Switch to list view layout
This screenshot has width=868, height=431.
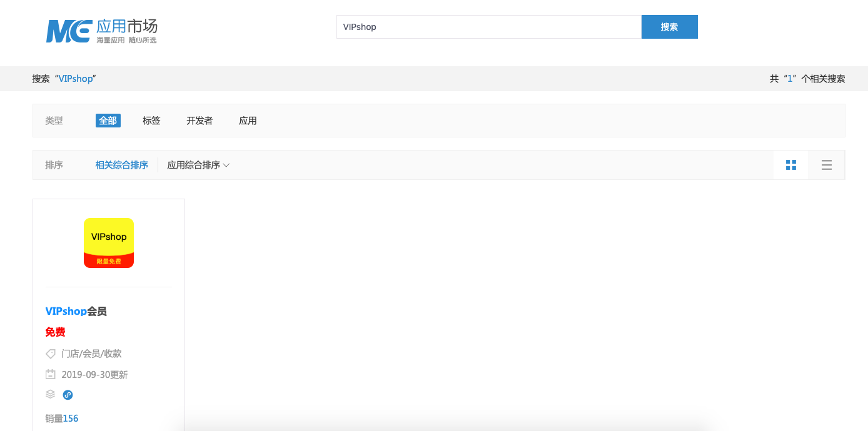(x=827, y=165)
